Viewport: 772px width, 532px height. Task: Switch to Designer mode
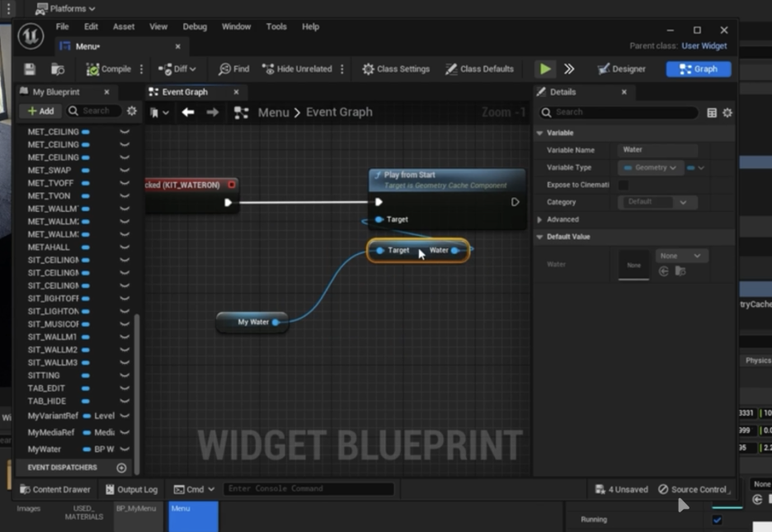coord(621,69)
